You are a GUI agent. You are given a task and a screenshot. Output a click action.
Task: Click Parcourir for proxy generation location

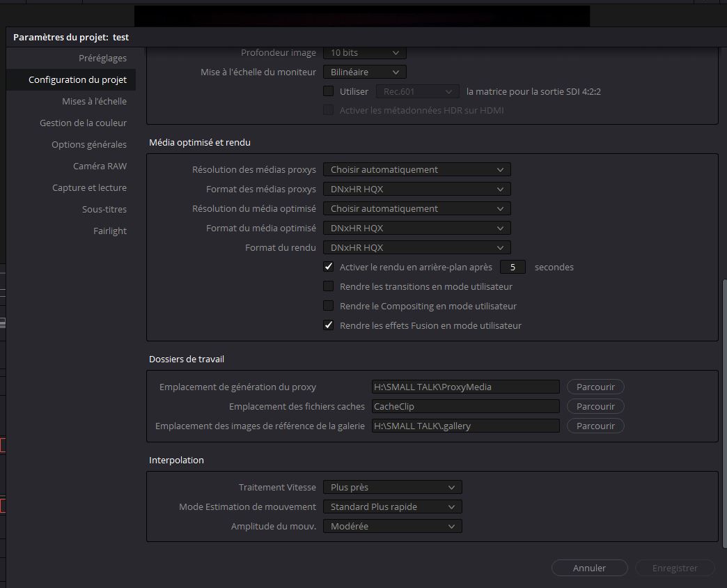pos(595,387)
